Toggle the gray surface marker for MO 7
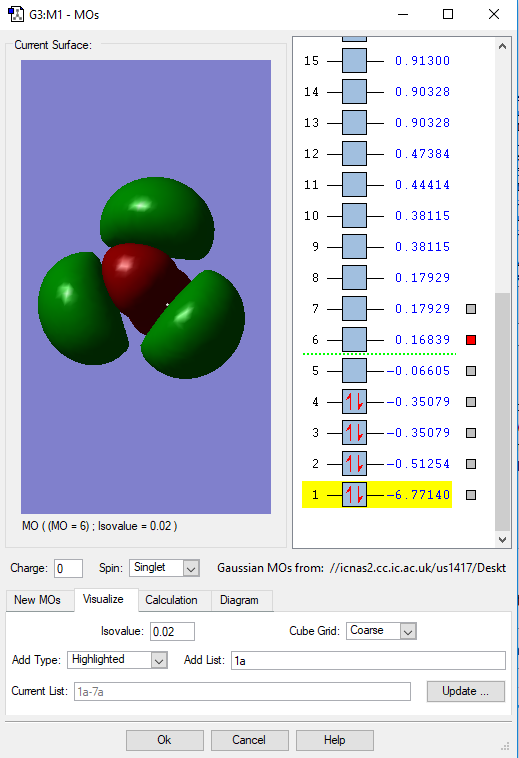 tap(471, 309)
